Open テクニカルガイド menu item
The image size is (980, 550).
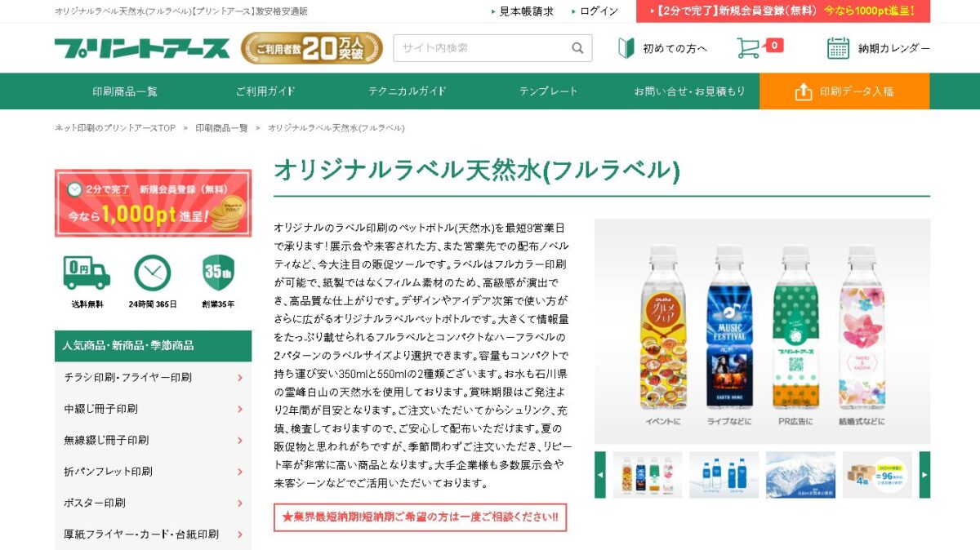(x=408, y=91)
